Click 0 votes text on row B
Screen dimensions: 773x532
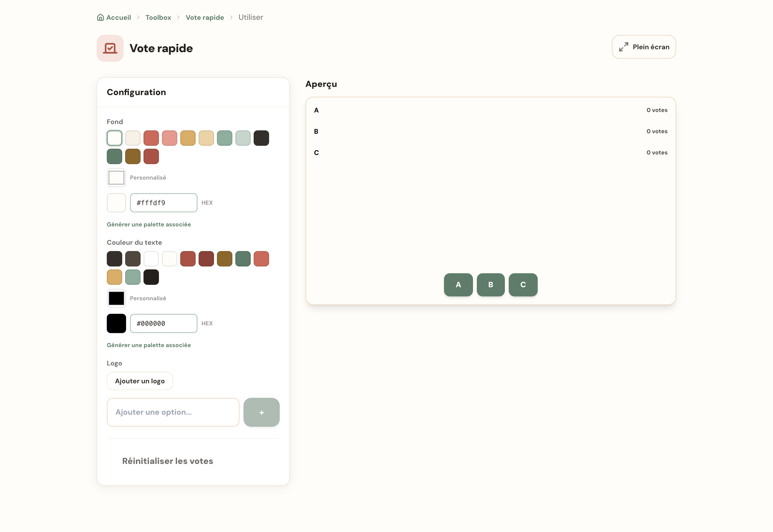pos(657,131)
